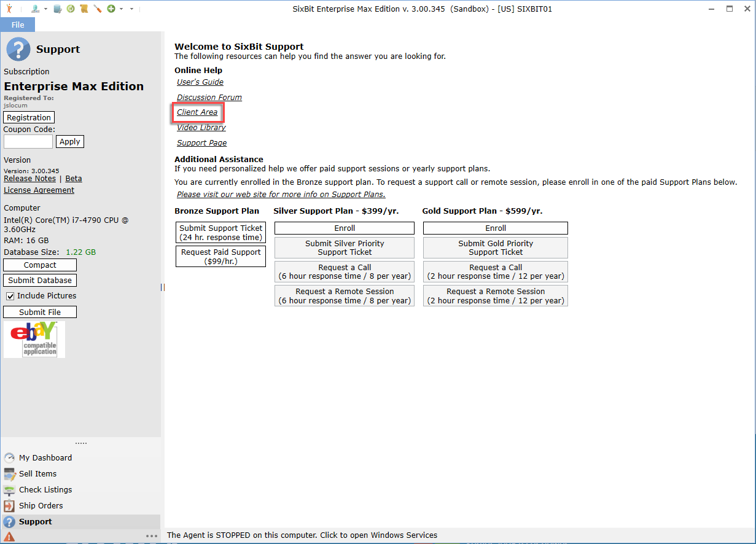
Task: Click the screwdriver options icon
Action: pos(98,9)
